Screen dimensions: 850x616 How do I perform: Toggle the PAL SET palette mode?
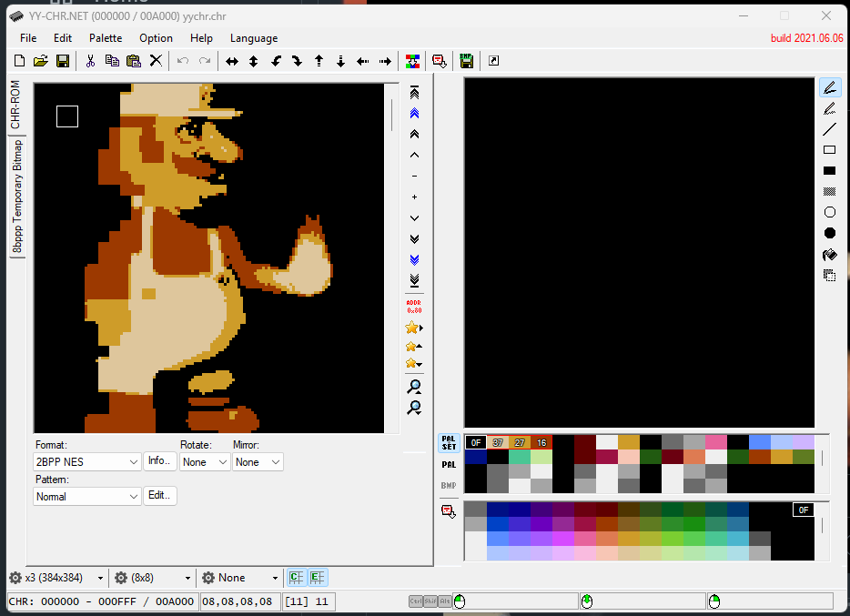(x=449, y=442)
